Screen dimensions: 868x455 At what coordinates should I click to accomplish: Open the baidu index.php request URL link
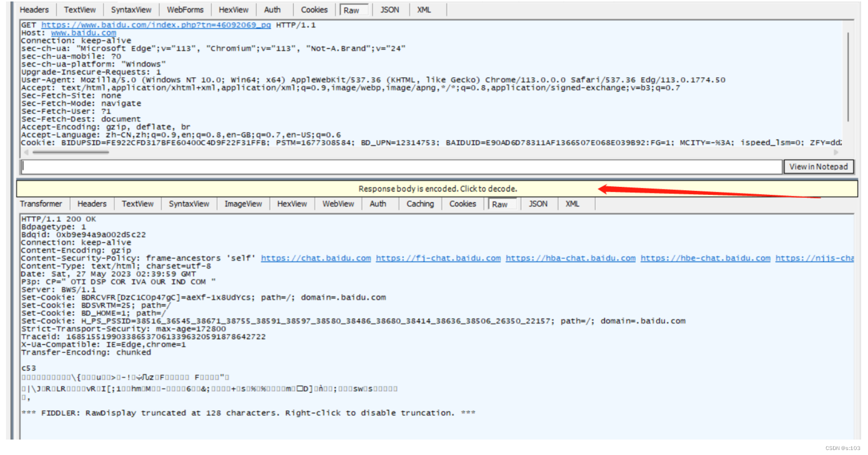coord(156,25)
